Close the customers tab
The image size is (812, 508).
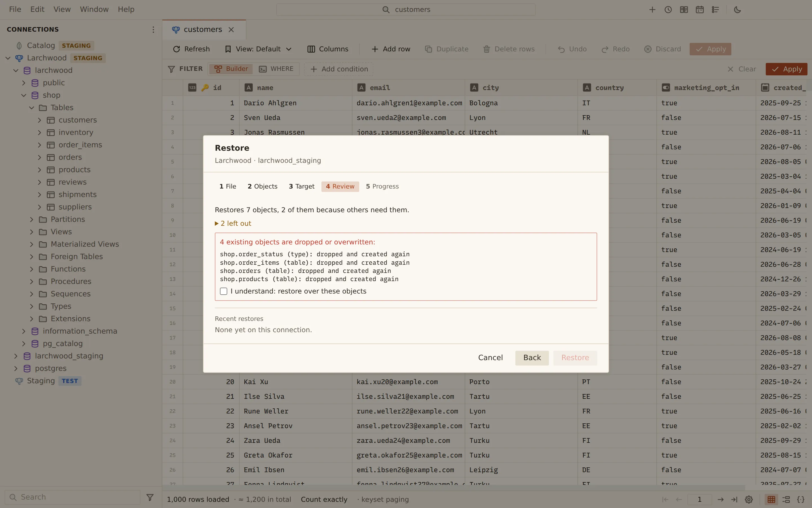[231, 30]
